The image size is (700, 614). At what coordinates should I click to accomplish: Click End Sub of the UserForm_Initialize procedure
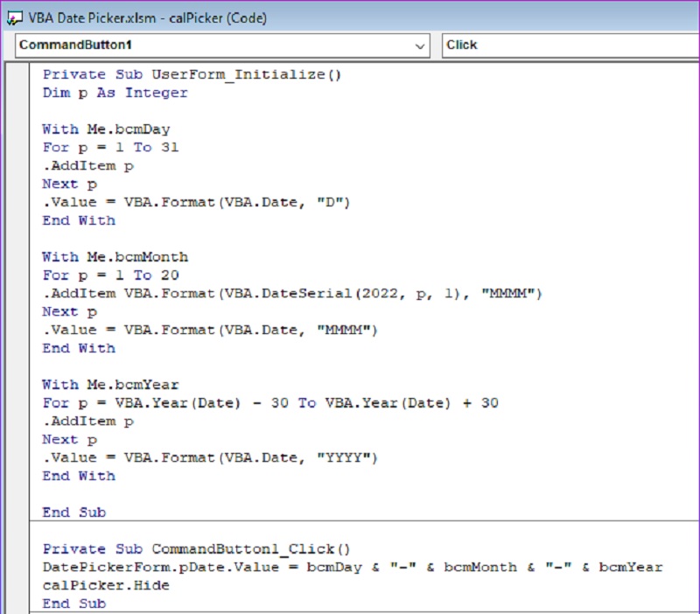pyautogui.click(x=73, y=513)
